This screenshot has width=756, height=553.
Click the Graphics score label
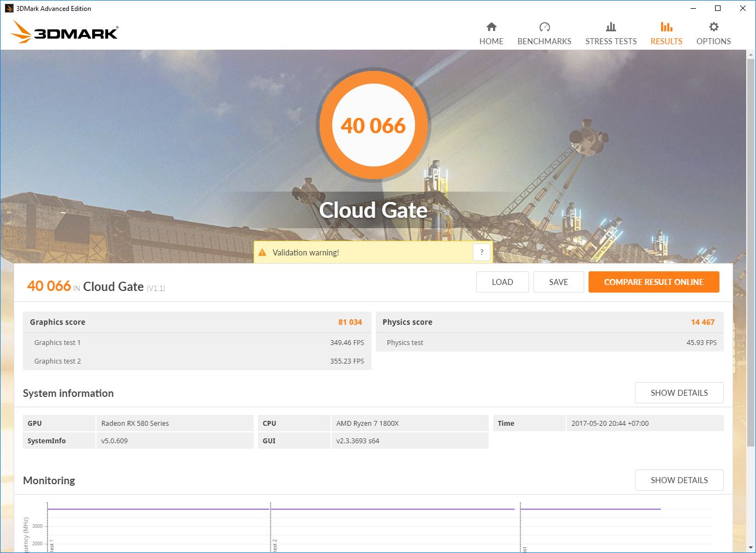tap(57, 322)
